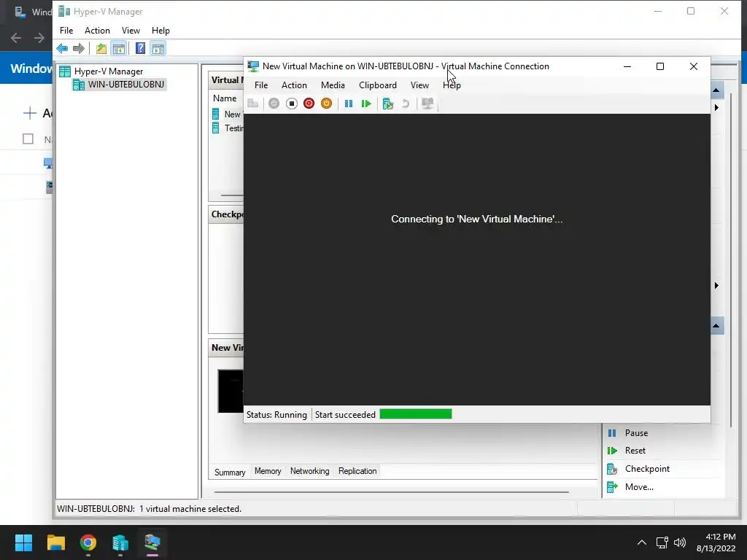This screenshot has width=747, height=560.
Task: Reset the VM with green play icon
Action: click(x=366, y=104)
